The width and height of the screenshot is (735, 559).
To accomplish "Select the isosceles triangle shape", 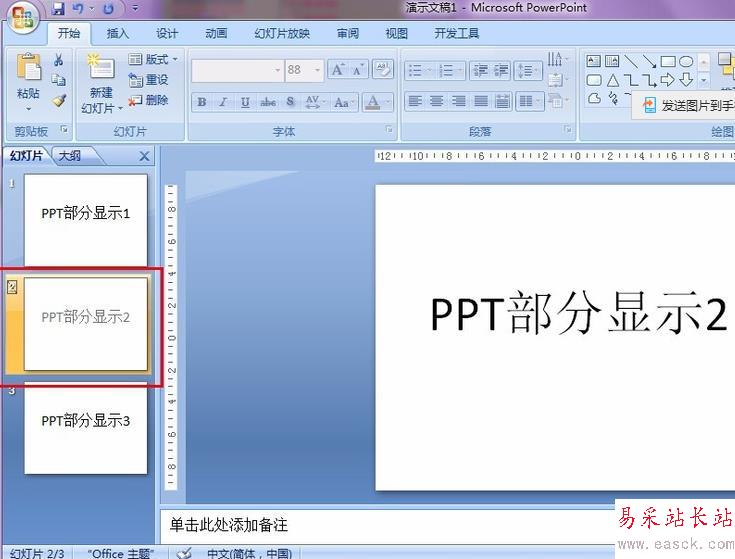I will click(x=613, y=80).
